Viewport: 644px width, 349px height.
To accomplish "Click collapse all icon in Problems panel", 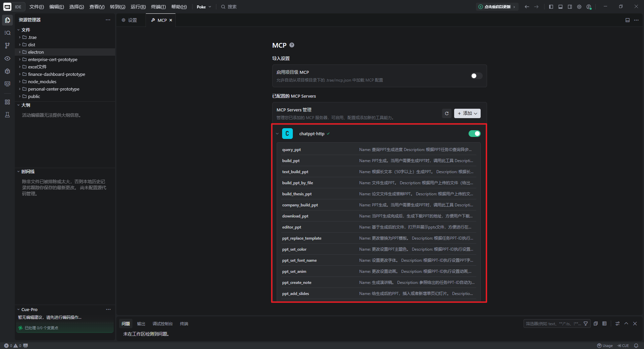I will pos(596,323).
